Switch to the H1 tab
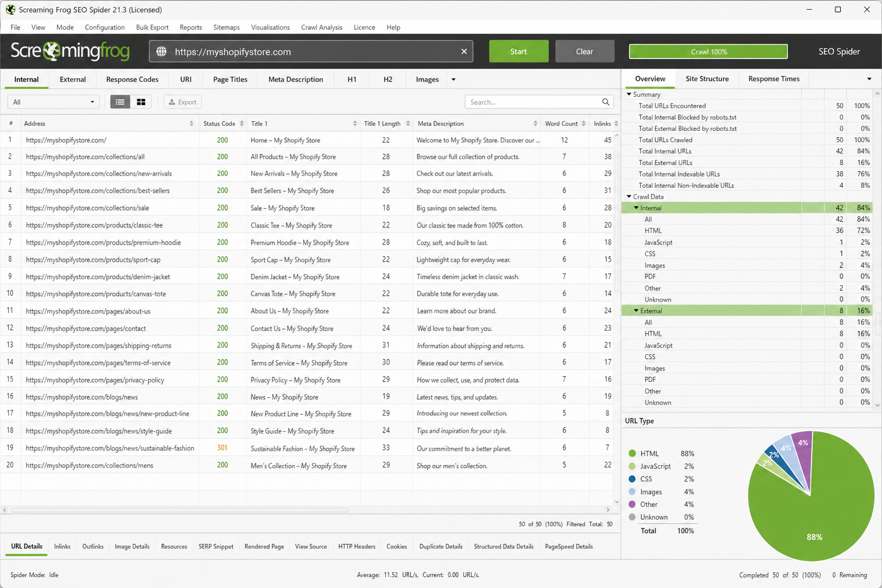 pos(352,79)
